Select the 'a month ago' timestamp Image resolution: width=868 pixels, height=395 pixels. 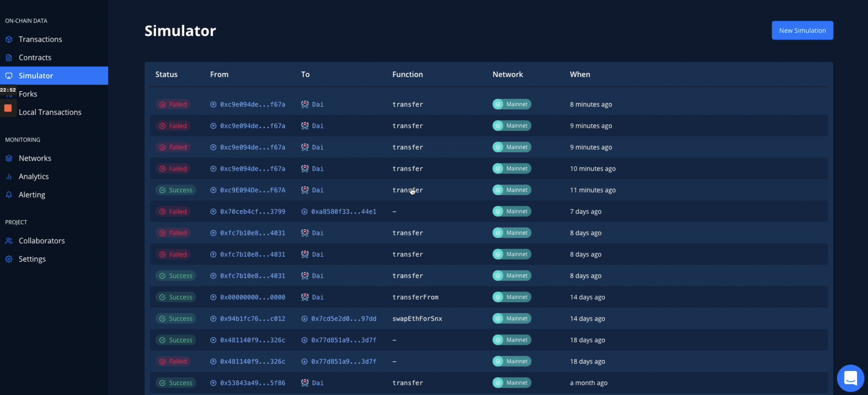coord(589,383)
